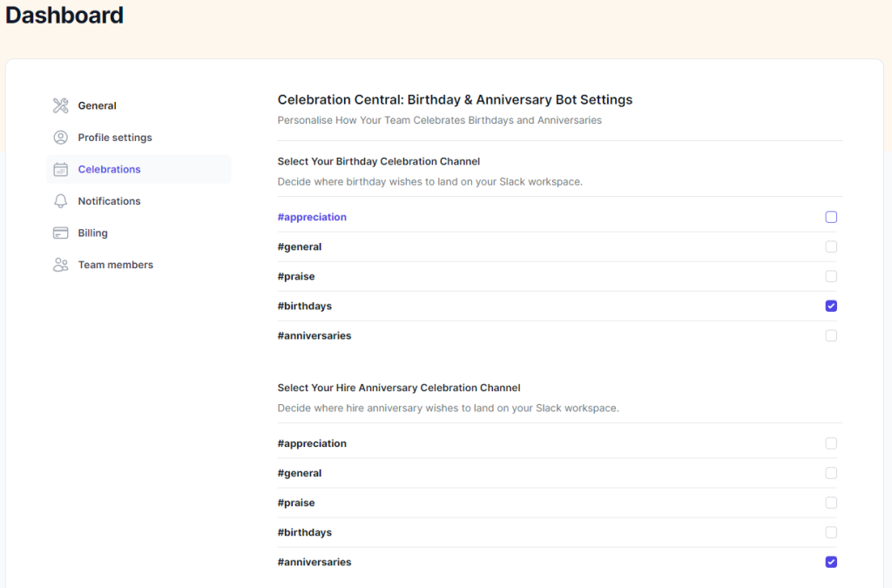This screenshot has height=588, width=892.
Task: Open Profile settings from sidebar
Action: pos(114,138)
